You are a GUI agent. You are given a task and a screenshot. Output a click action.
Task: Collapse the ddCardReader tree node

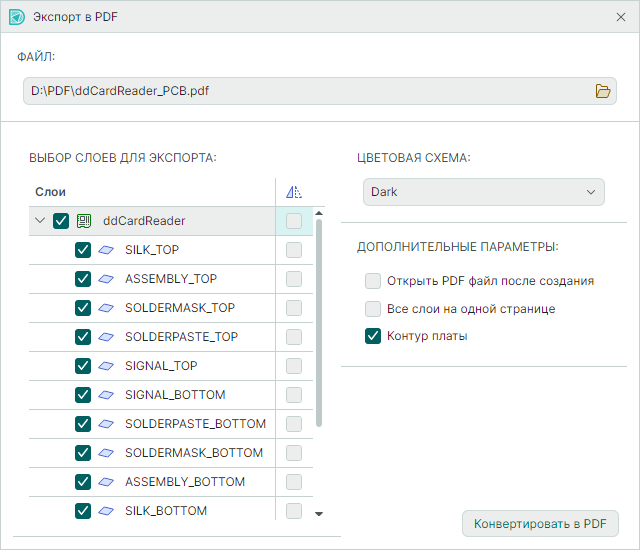pyautogui.click(x=40, y=221)
